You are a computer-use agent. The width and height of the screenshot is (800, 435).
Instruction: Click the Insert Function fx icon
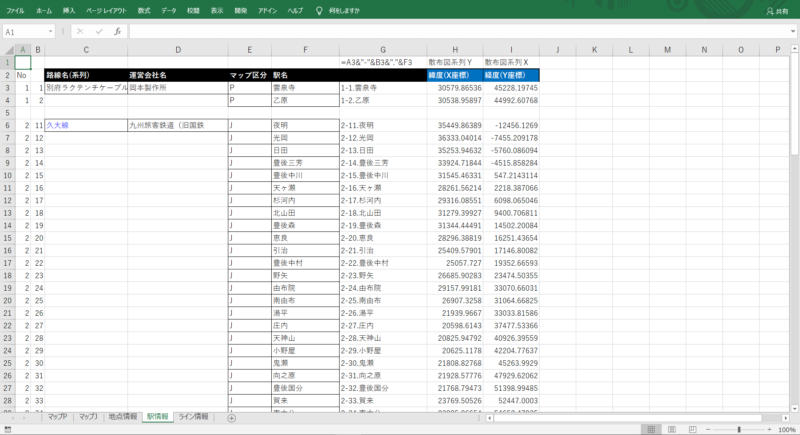(x=117, y=31)
